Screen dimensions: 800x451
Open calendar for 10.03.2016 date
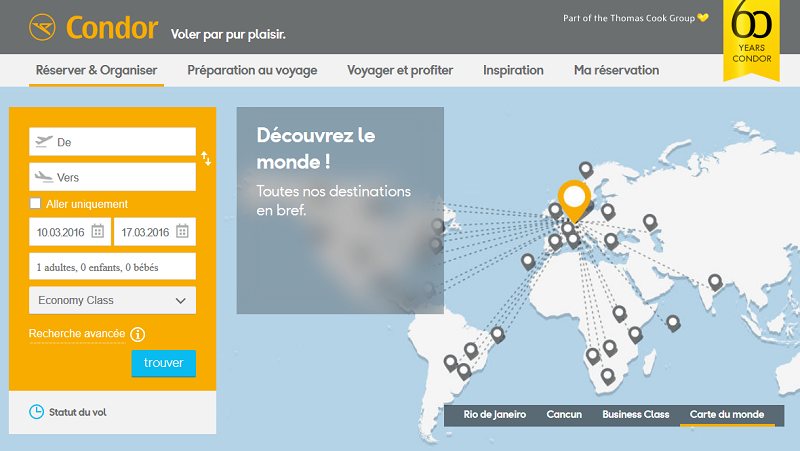tap(97, 232)
